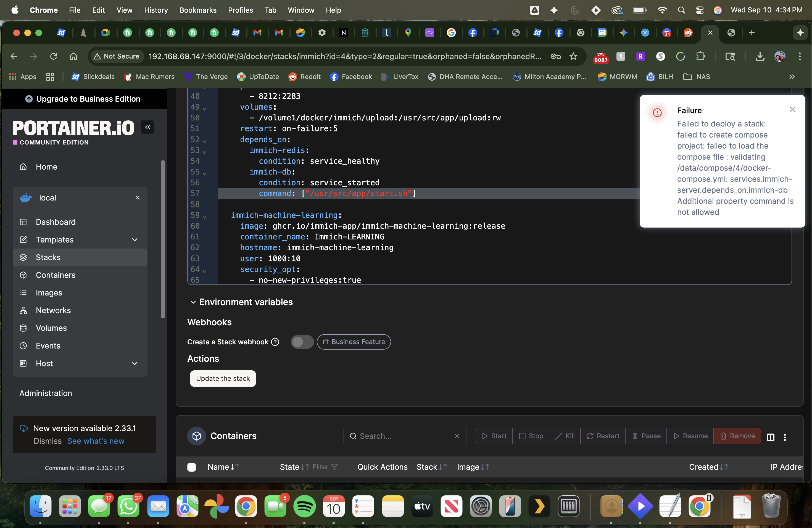Screen dimensions: 812x528
Task: Open table column visibility settings icon
Action: [x=770, y=437]
